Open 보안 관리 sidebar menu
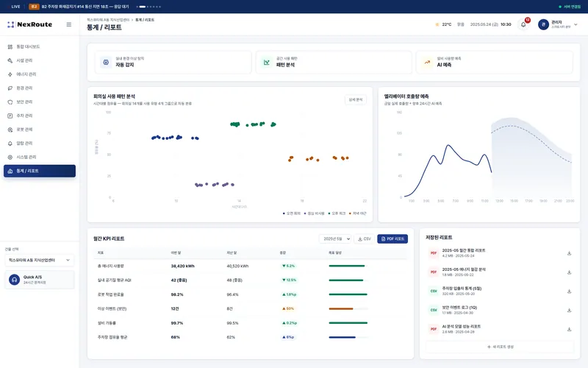This screenshot has width=588, height=368. pos(40,102)
